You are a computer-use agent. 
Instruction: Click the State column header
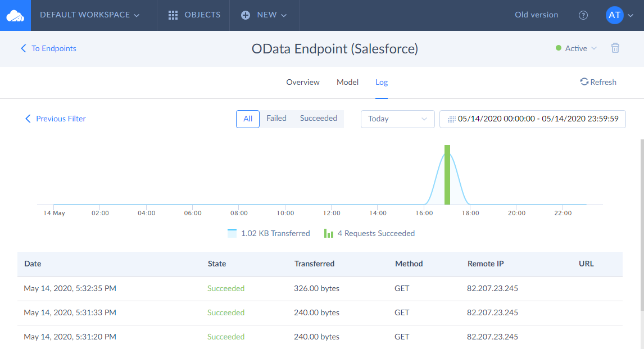(x=217, y=264)
